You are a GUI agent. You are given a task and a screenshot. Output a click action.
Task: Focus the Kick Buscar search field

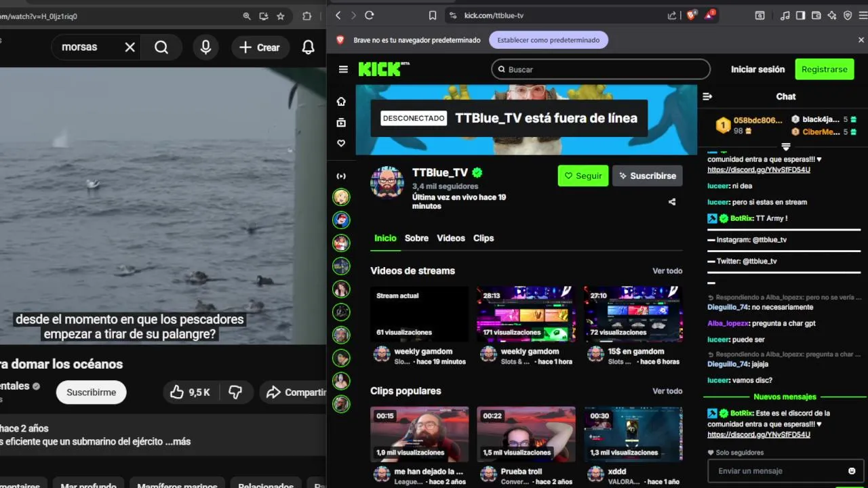tap(601, 69)
